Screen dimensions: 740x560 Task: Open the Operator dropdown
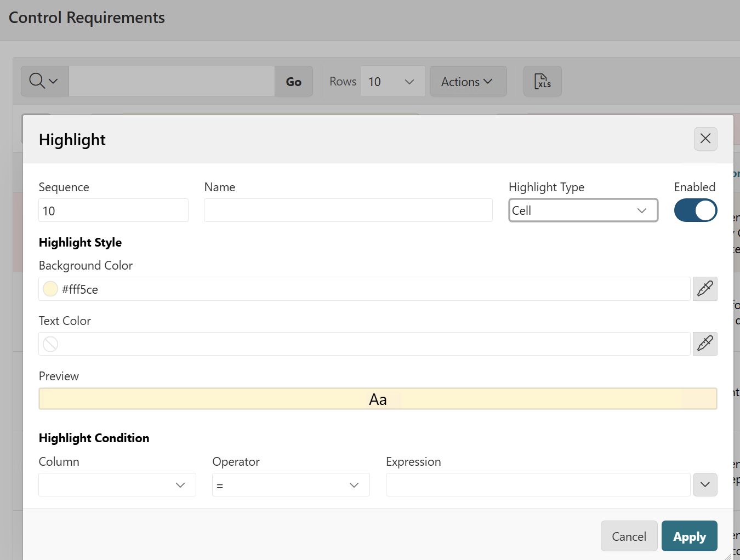291,485
